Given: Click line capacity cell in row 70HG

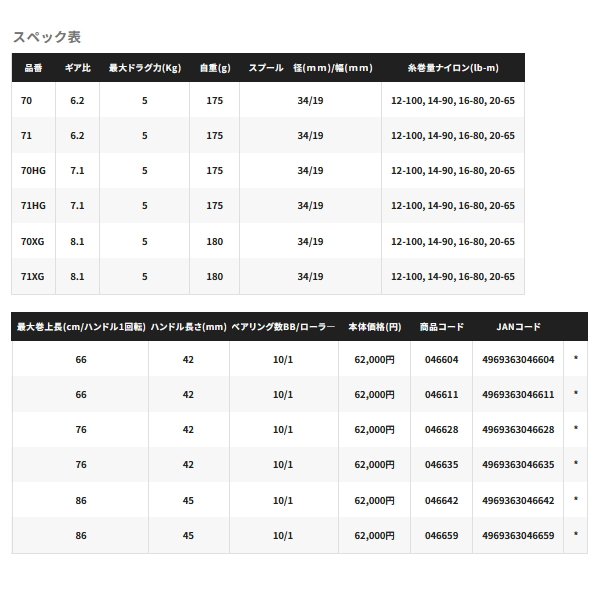Looking at the screenshot, I should pos(453,171).
